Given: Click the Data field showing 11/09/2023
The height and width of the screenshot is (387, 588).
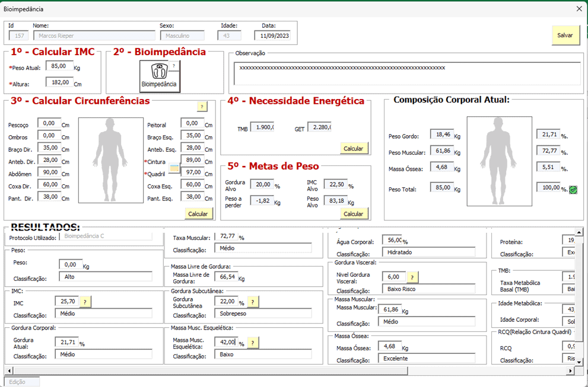Looking at the screenshot, I should (272, 36).
